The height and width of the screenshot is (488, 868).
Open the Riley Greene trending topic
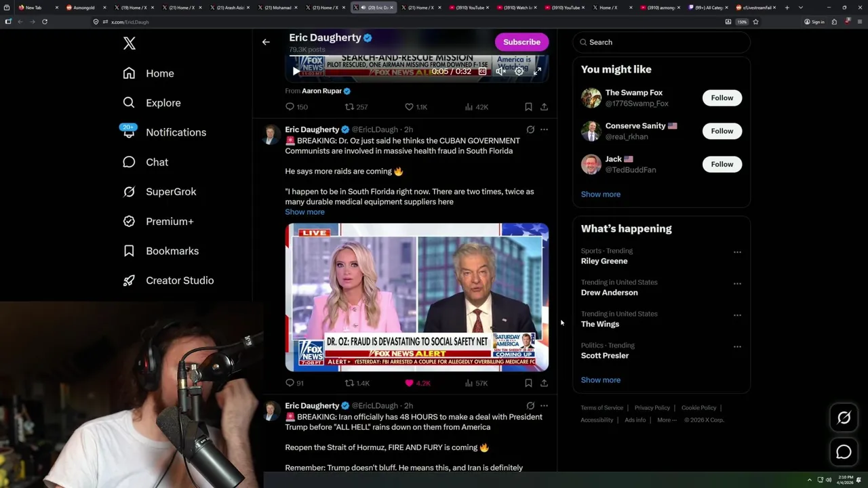604,261
